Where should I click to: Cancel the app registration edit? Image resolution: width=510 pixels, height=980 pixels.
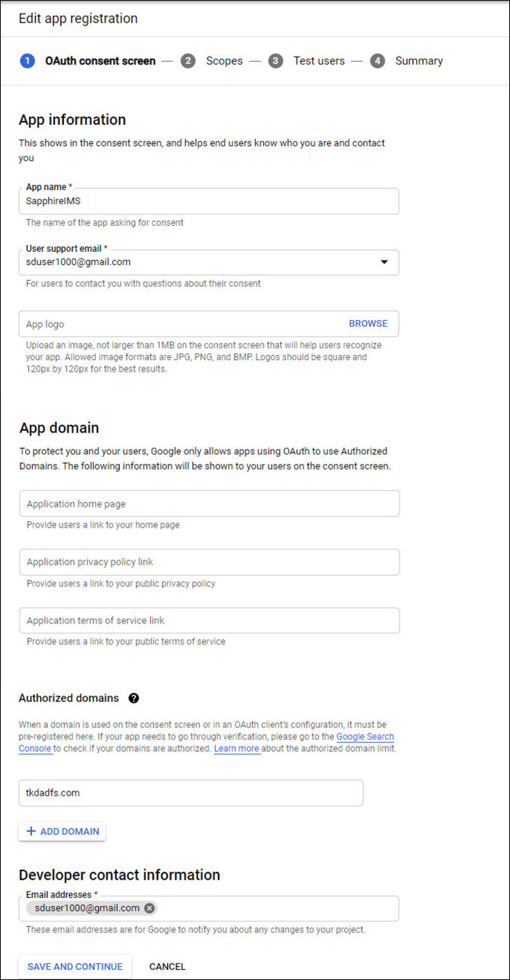point(167,966)
